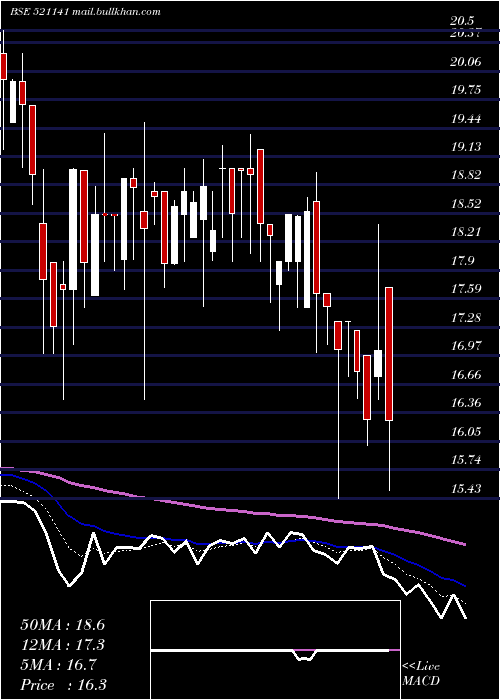Screen dimensions: 500x700
Task: Click the 12MA : 17.3 readout
Action: [x=62, y=645]
